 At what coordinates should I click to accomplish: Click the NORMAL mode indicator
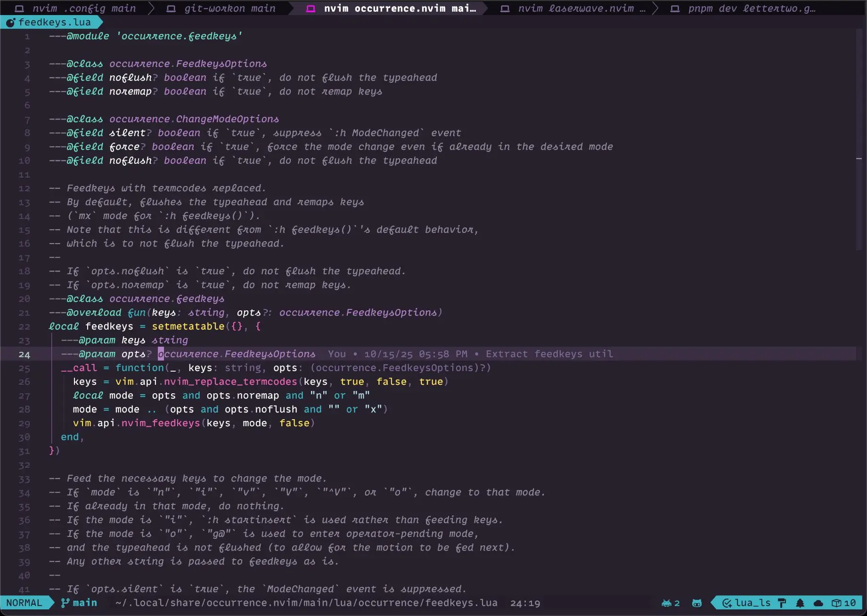click(24, 603)
